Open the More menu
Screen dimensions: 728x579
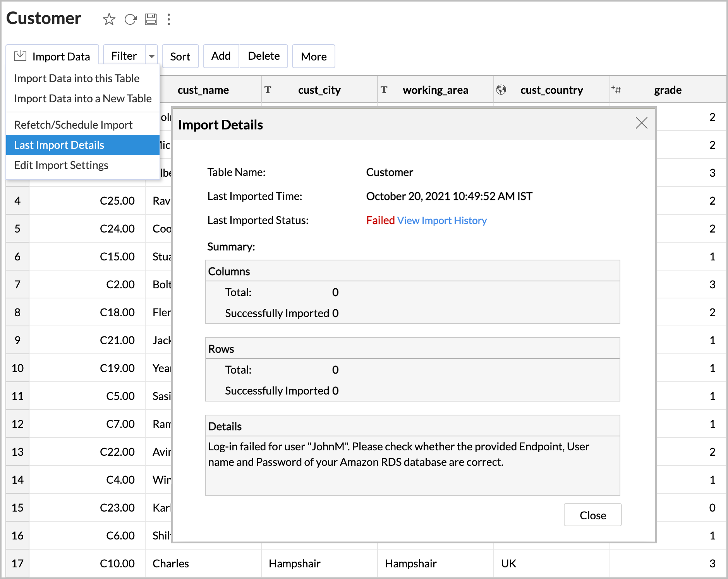[313, 56]
